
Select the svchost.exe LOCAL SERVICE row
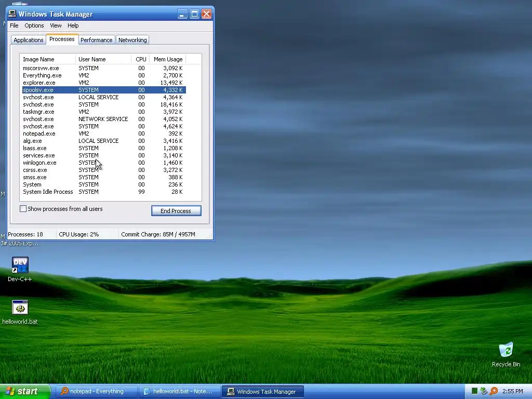tap(104, 97)
